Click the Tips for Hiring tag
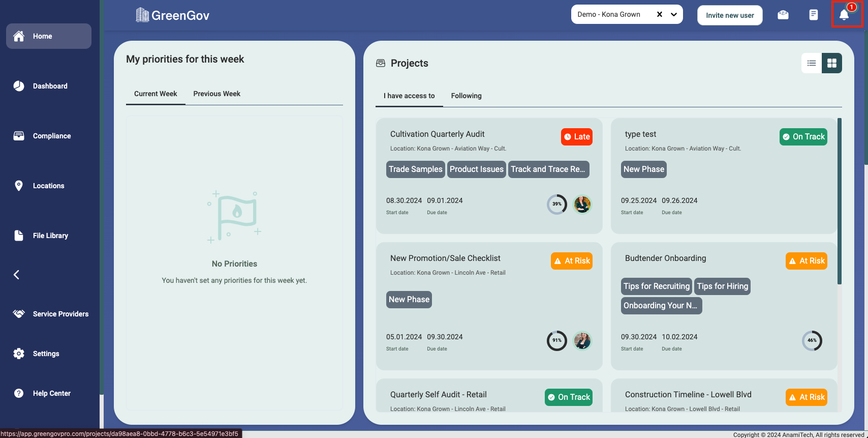This screenshot has height=438, width=868. (723, 286)
